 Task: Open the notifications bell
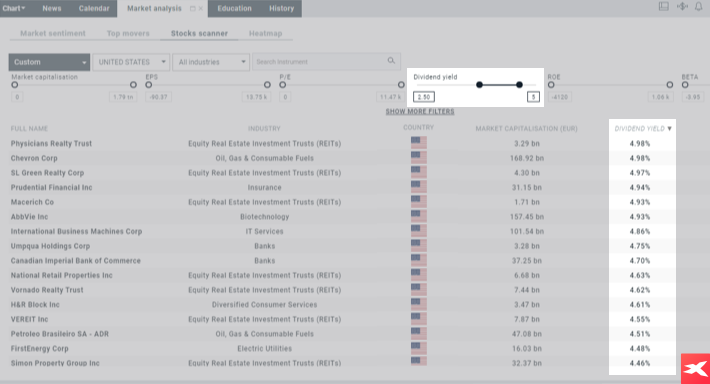699,6
